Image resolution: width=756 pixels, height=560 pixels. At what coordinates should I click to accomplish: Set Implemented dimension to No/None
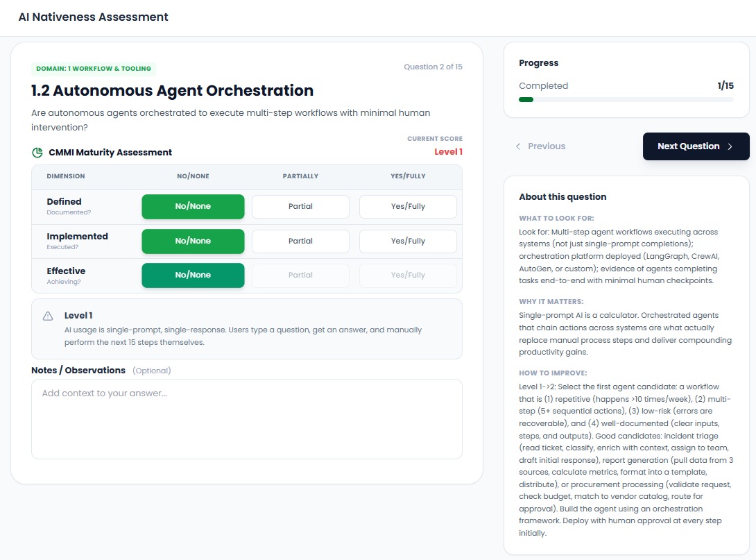193,241
